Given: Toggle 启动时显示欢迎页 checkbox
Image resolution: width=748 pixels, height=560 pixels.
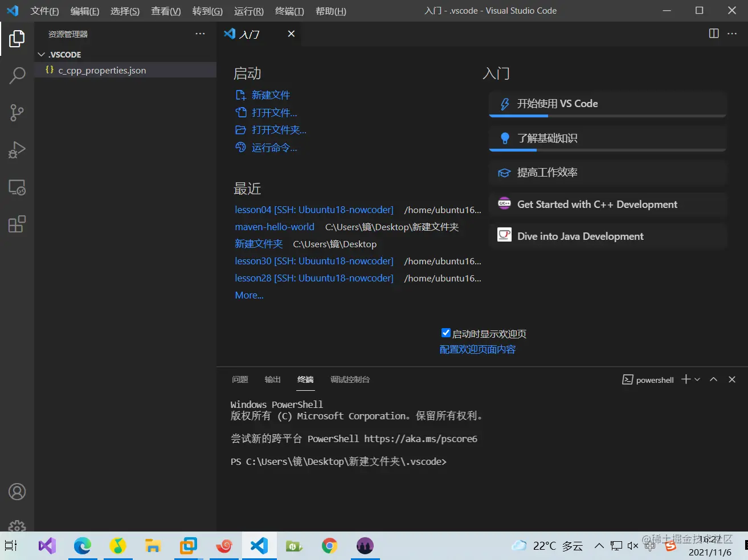Looking at the screenshot, I should [x=446, y=333].
